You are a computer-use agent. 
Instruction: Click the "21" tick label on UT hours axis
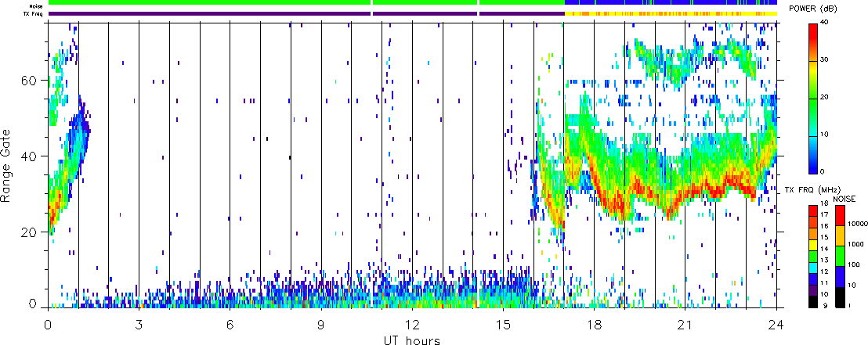(x=685, y=325)
